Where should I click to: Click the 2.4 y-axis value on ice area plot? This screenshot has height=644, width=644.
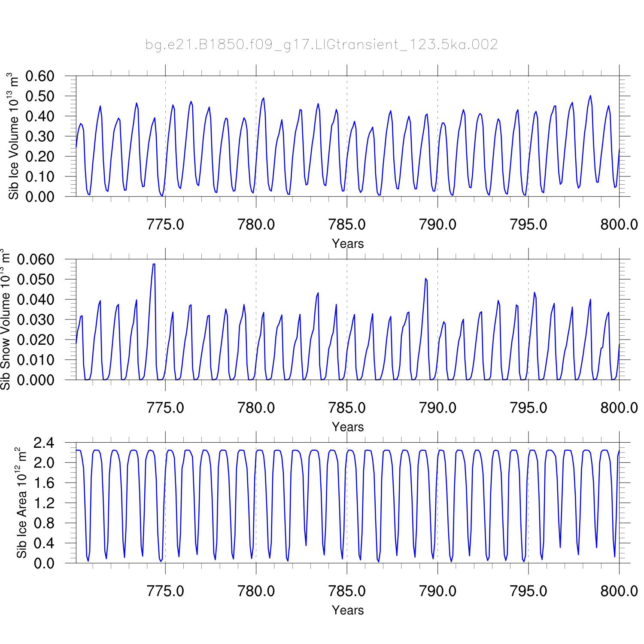pyautogui.click(x=44, y=443)
